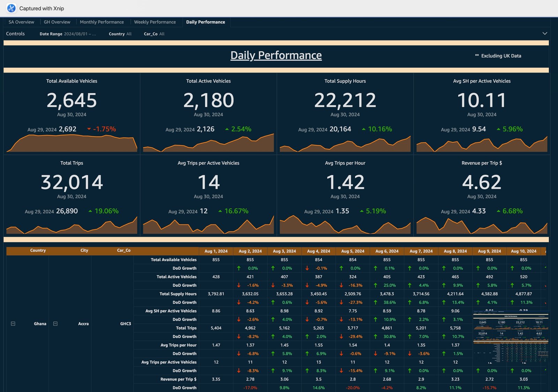Click the red arrow beside -1.6% growth
Image resolution: width=558 pixels, height=392 pixels.
(x=239, y=285)
